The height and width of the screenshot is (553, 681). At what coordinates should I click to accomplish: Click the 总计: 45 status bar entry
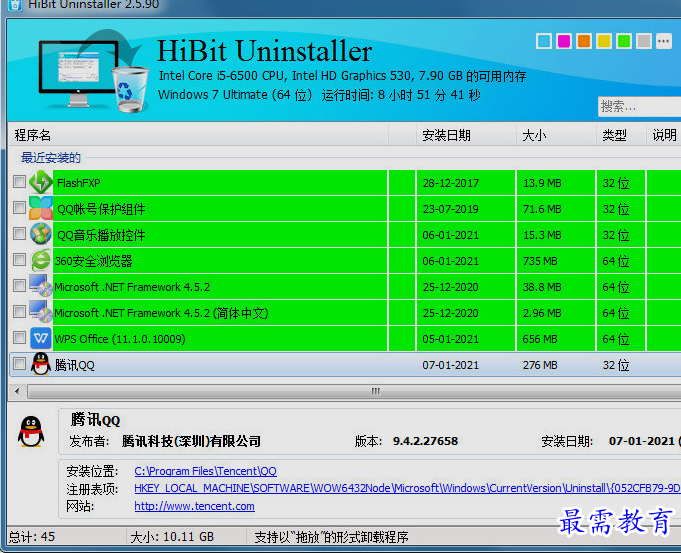[32, 536]
